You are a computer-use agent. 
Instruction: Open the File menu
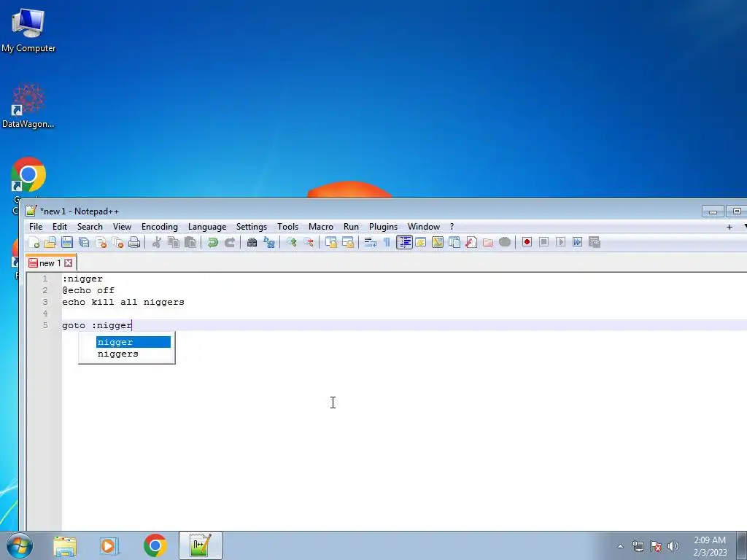coord(36,227)
